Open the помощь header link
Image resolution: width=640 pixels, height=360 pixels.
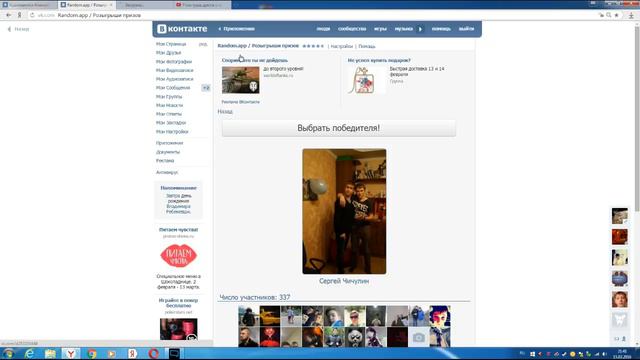[441, 29]
